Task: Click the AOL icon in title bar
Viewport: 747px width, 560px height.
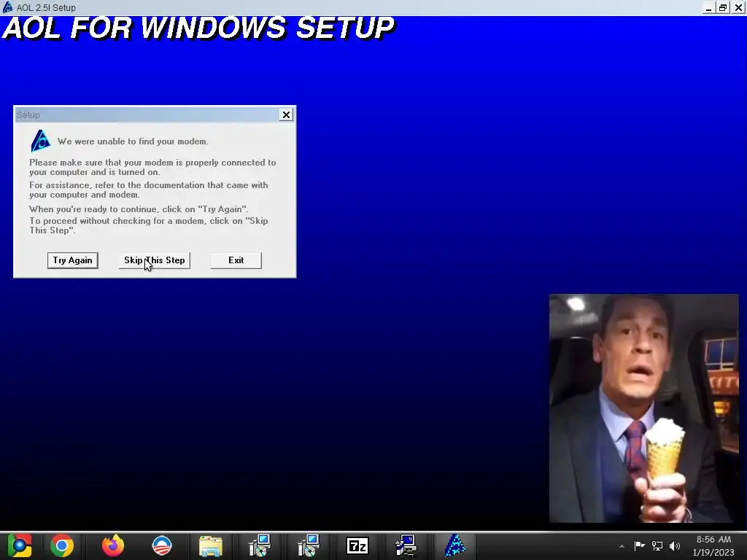Action: click(7, 7)
